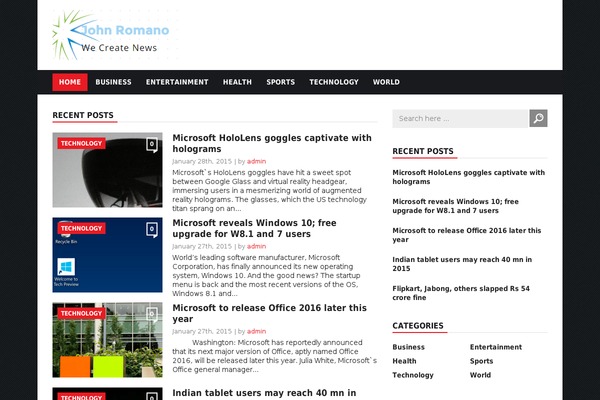Click Technology tag on Windows 10 thumbnail

(x=82, y=228)
